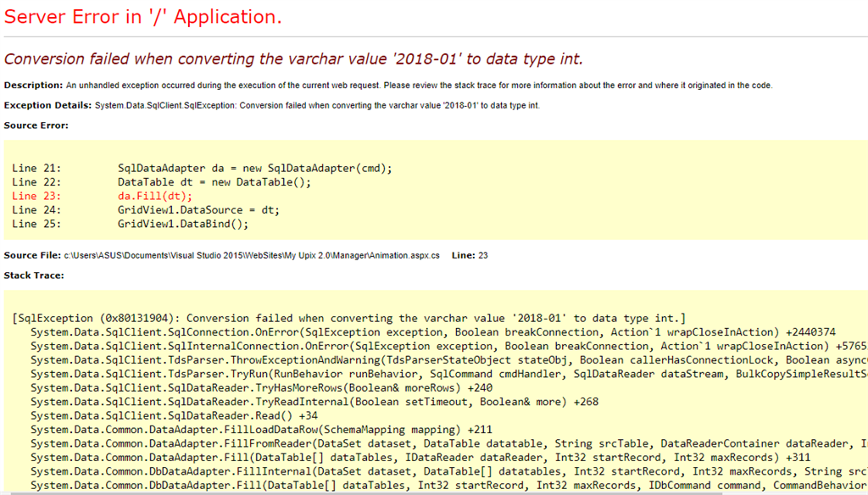Click the TdsParser.TryRun stack trace line

tap(449, 374)
